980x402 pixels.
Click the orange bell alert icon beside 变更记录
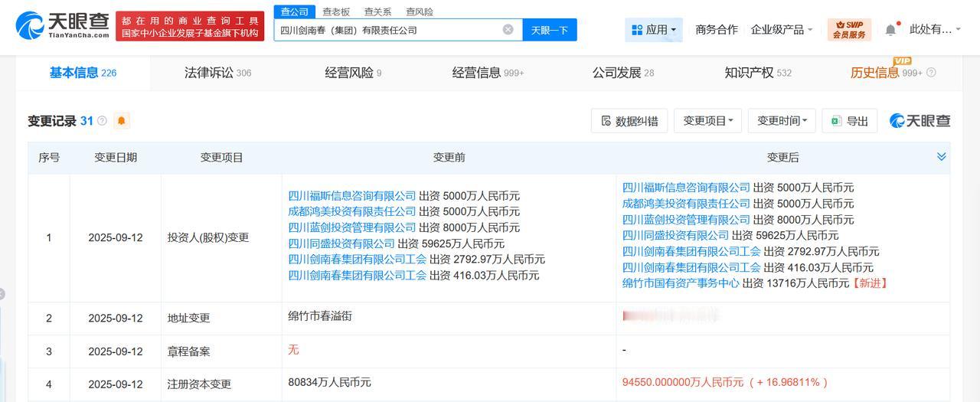click(121, 121)
